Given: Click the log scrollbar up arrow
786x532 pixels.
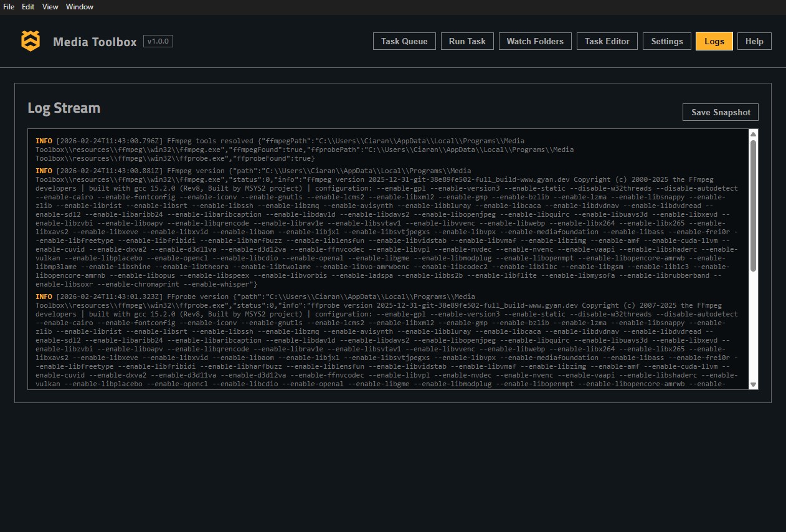Looking at the screenshot, I should pyautogui.click(x=753, y=135).
